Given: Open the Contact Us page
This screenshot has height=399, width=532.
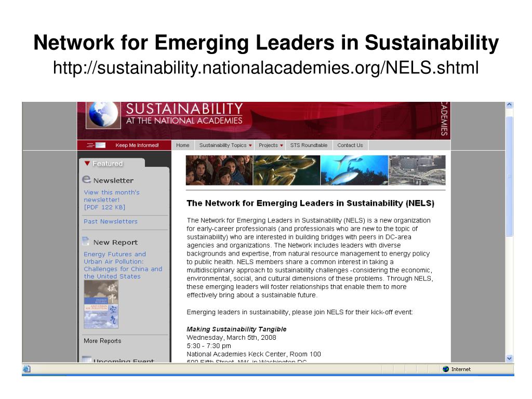Looking at the screenshot, I should click(x=350, y=145).
